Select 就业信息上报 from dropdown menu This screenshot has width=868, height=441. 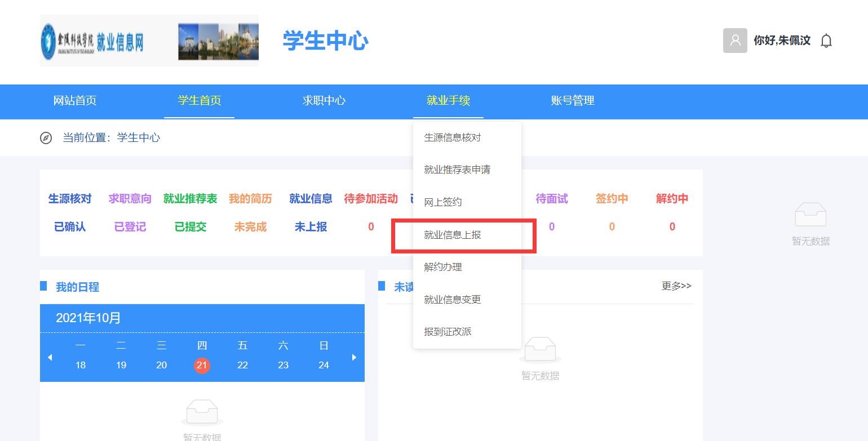[453, 235]
